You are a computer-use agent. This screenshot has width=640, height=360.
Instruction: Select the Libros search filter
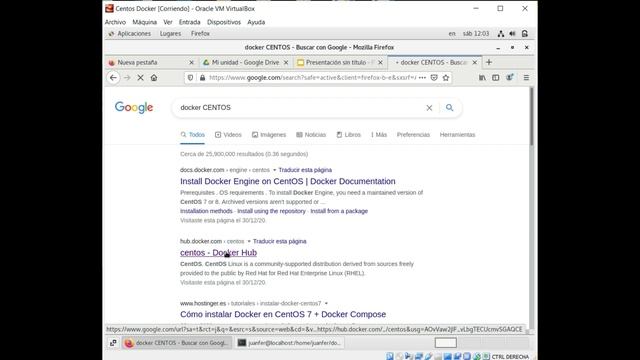(x=349, y=135)
